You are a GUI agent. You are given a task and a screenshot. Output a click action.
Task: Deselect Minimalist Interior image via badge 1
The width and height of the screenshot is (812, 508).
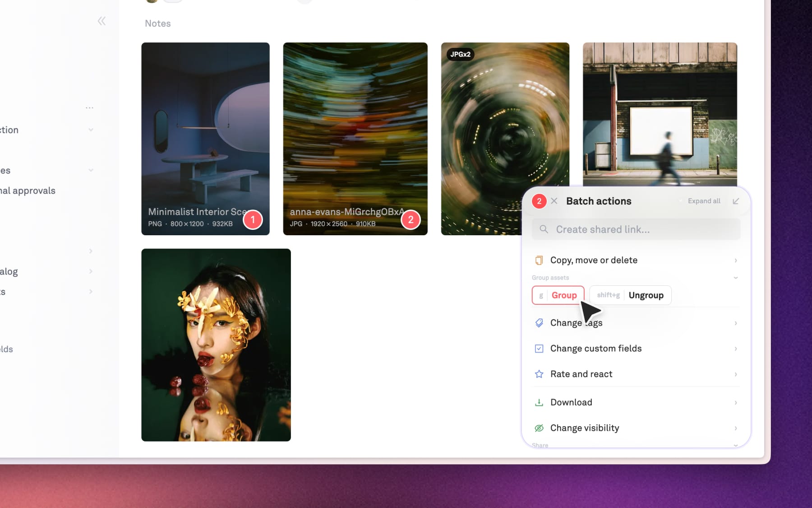coord(253,220)
